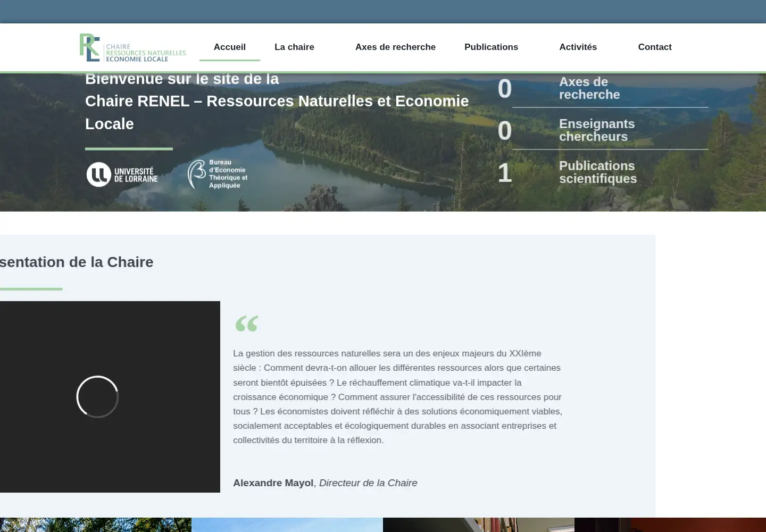The image size is (766, 532).
Task: Click the Bureau d'Economie Théorique et Appliquée logo
Action: point(218,174)
